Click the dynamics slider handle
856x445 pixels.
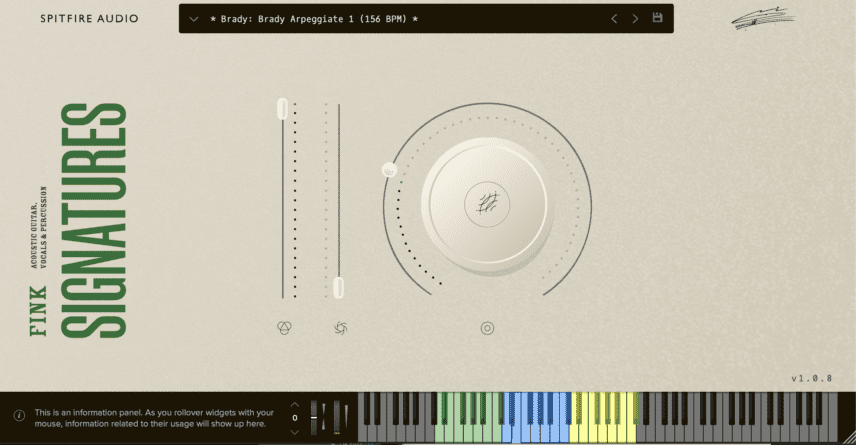pyautogui.click(x=338, y=288)
